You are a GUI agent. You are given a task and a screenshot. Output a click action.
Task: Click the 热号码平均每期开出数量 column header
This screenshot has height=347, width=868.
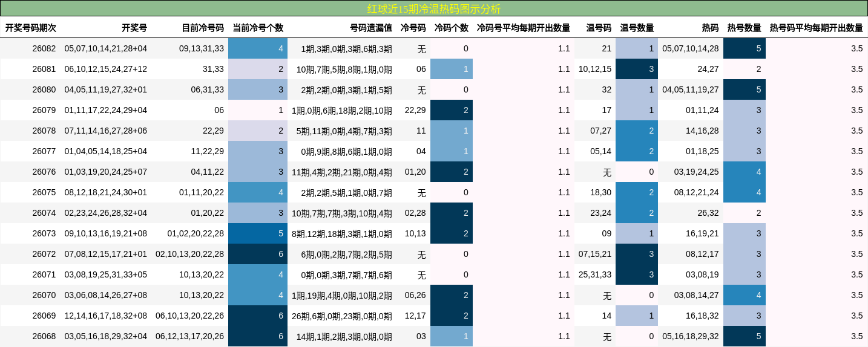(817, 28)
